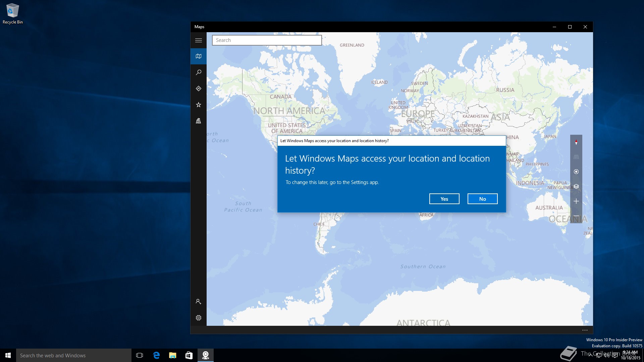This screenshot has width=644, height=362.
Task: Open File Explorer from the taskbar
Action: click(x=173, y=355)
